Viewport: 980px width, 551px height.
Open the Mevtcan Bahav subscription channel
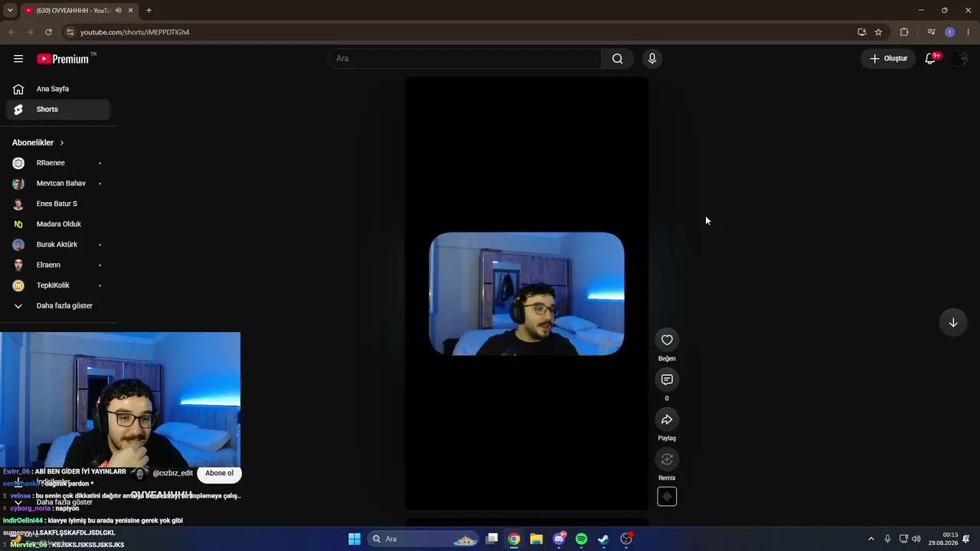pos(59,184)
